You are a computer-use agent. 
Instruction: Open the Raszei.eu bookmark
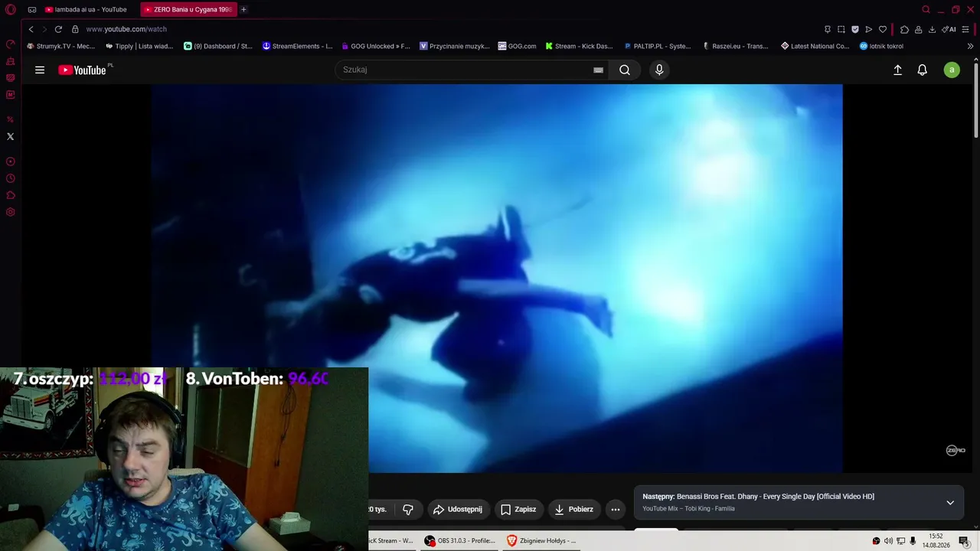(x=736, y=46)
